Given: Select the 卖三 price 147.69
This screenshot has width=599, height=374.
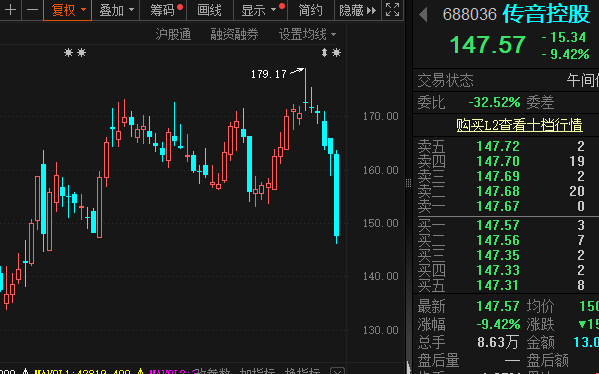Looking at the screenshot, I should [x=498, y=176].
